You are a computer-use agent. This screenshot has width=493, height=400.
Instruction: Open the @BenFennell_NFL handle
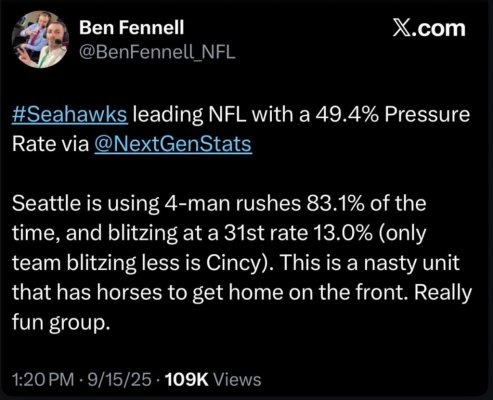click(x=157, y=52)
